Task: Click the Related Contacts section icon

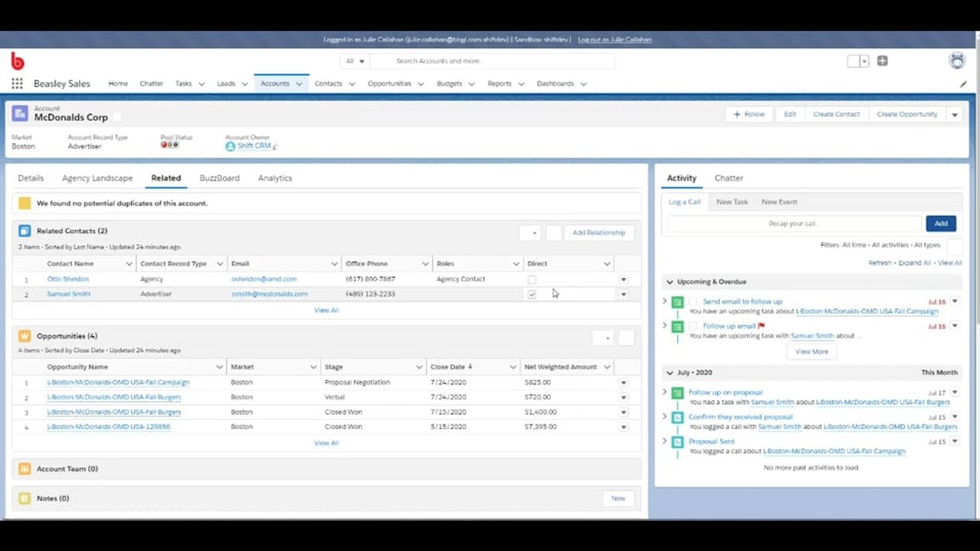Action: click(24, 230)
